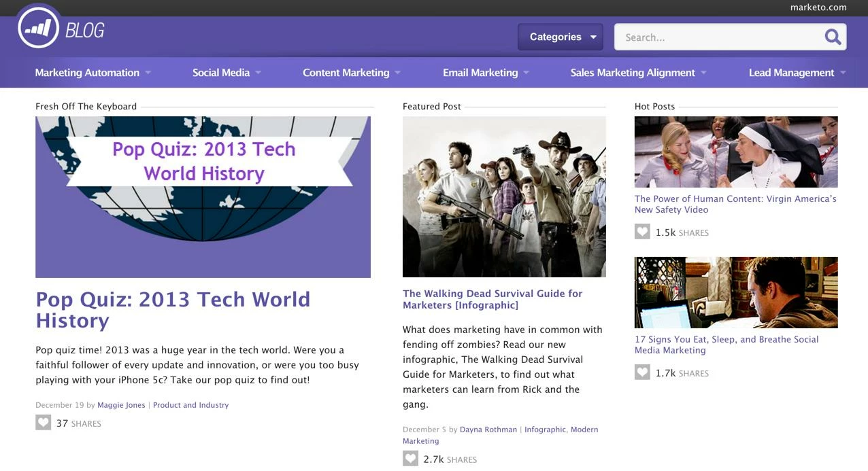Visit author Dayna Rothman page
The width and height of the screenshot is (868, 471).
tap(488, 430)
